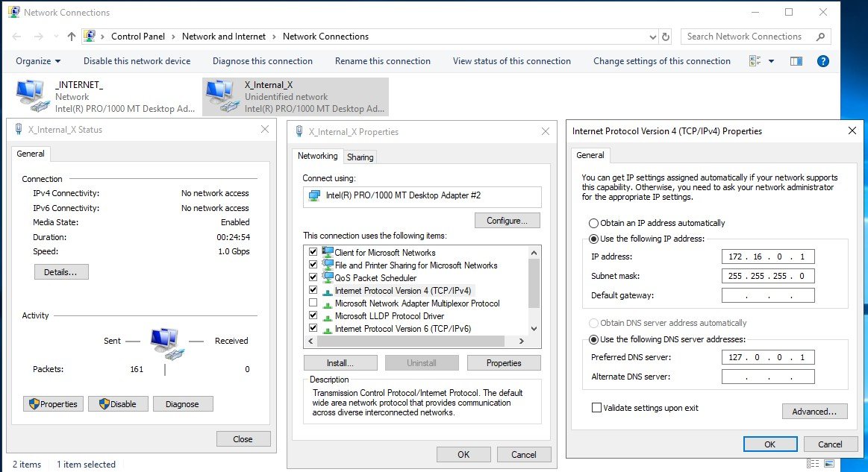
Task: Click Change settings of this connection
Action: pos(661,61)
